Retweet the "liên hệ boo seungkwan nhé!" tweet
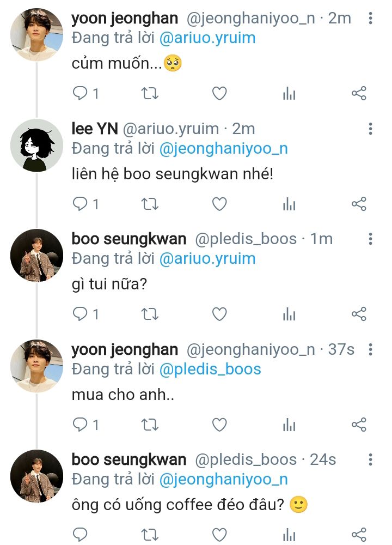 tap(150, 204)
